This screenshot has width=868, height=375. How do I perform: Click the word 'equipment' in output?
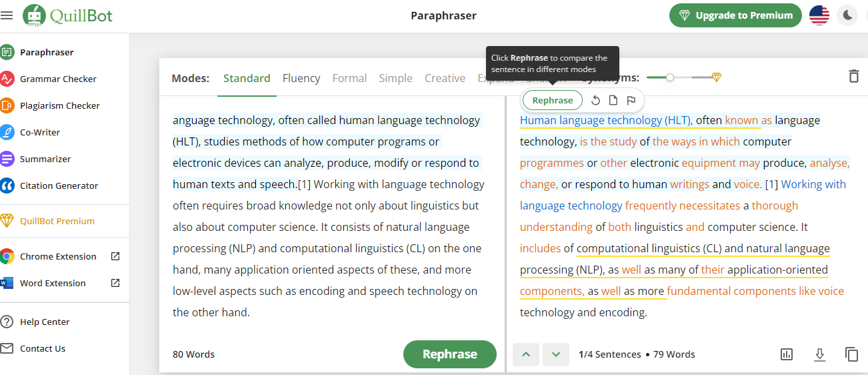tap(708, 163)
